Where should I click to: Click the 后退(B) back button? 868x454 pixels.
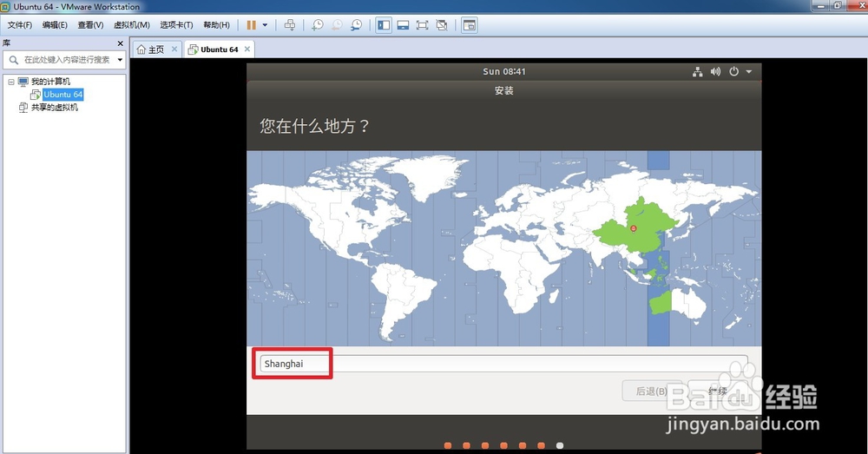652,391
